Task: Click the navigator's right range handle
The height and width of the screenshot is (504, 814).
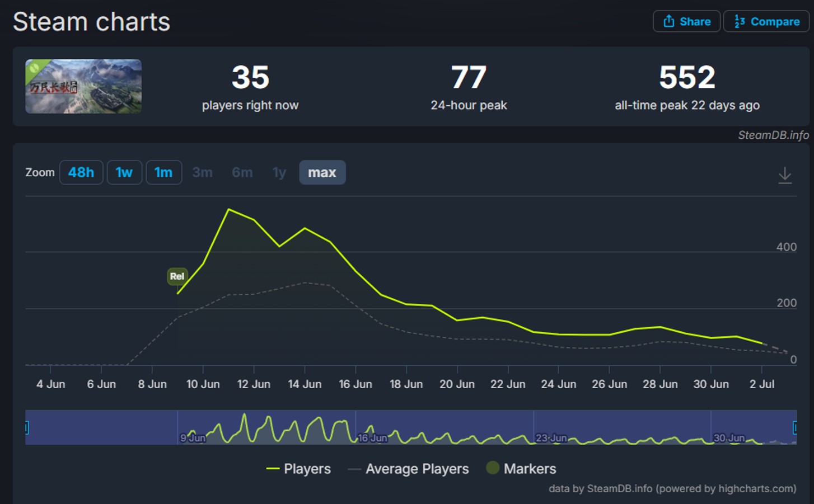Action: (795, 428)
